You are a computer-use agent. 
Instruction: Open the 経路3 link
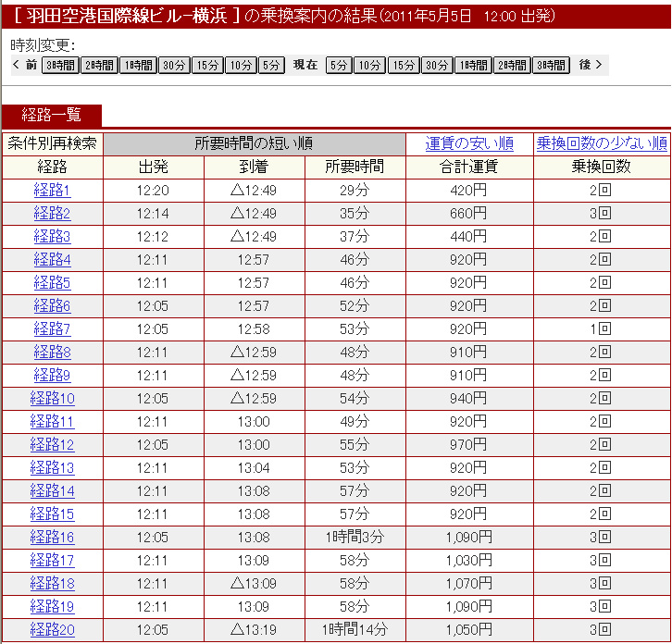click(53, 237)
